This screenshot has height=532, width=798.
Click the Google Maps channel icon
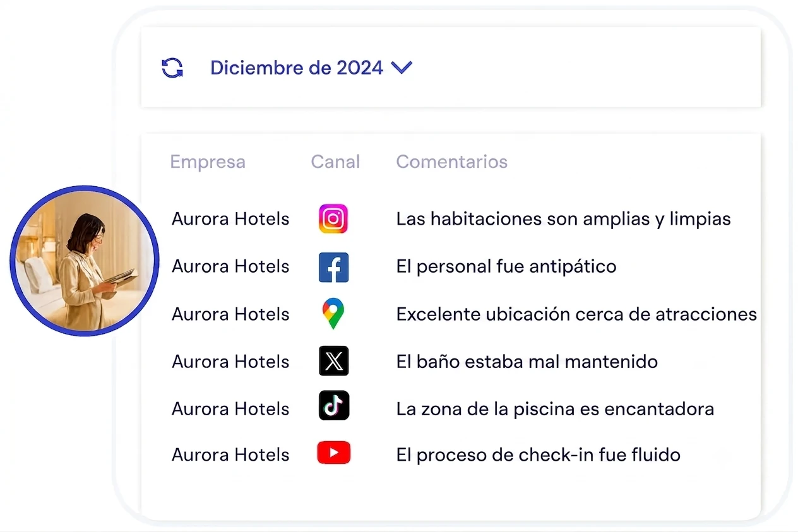coord(333,314)
